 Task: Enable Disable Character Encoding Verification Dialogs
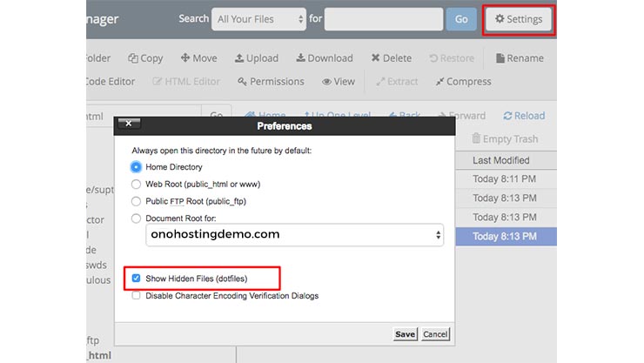tap(137, 296)
